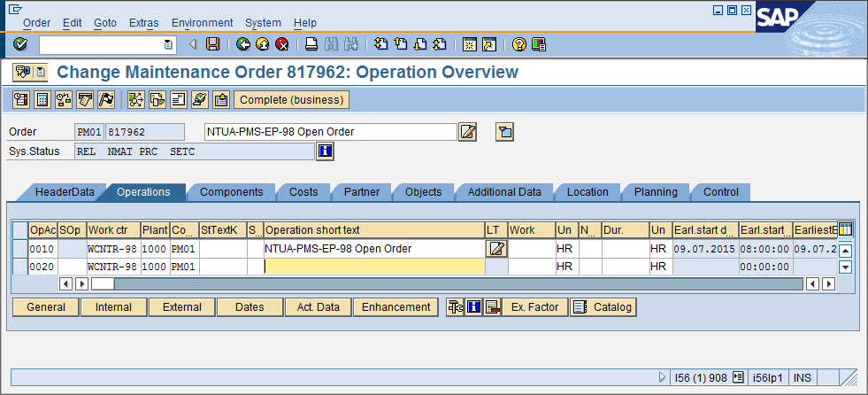Click the General button
Image resolution: width=868 pixels, height=395 pixels.
click(45, 307)
